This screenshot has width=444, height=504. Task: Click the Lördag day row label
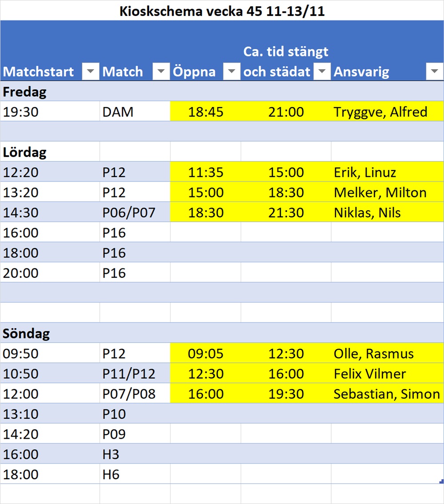pyautogui.click(x=25, y=152)
